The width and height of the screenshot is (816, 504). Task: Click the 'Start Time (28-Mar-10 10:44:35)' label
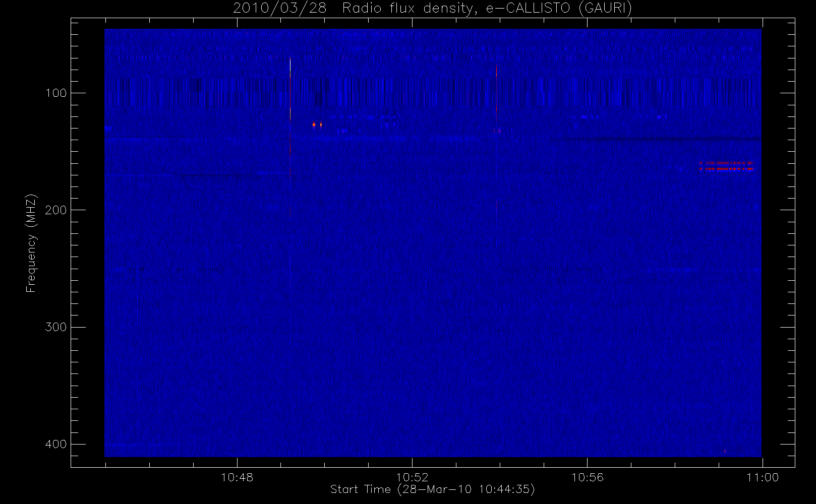tap(432, 489)
